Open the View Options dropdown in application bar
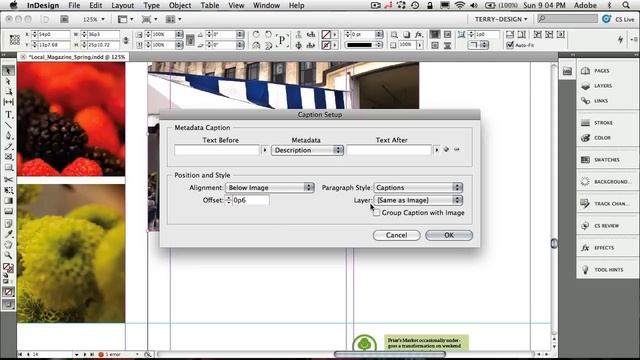 [x=126, y=19]
